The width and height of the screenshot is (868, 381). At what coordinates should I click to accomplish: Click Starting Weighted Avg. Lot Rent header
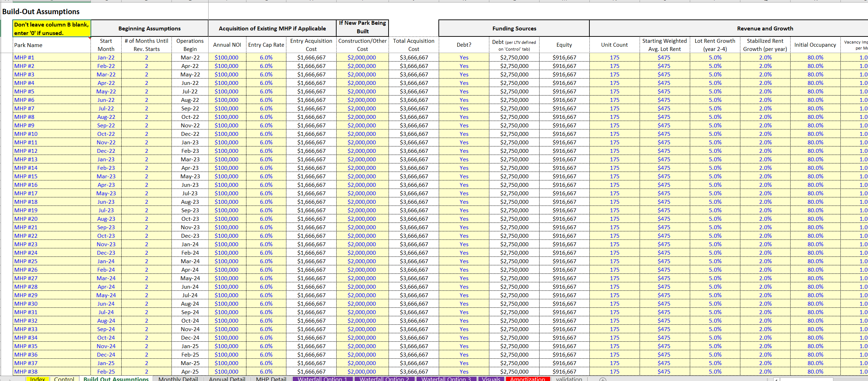pos(664,45)
